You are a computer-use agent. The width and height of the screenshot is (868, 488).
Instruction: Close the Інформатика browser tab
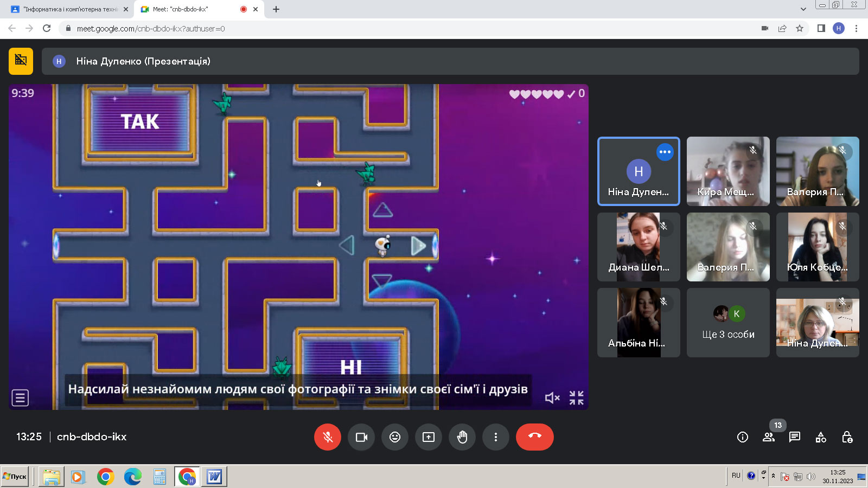(126, 9)
